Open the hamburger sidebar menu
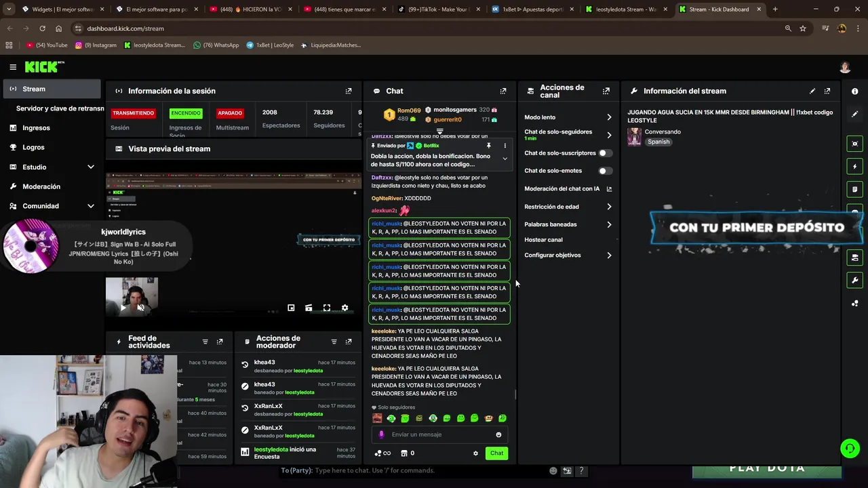Image resolution: width=868 pixels, height=488 pixels. 13,67
